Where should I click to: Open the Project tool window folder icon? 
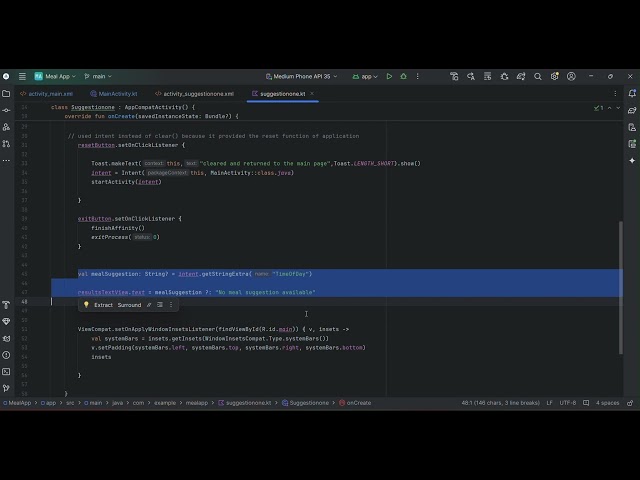[6, 94]
